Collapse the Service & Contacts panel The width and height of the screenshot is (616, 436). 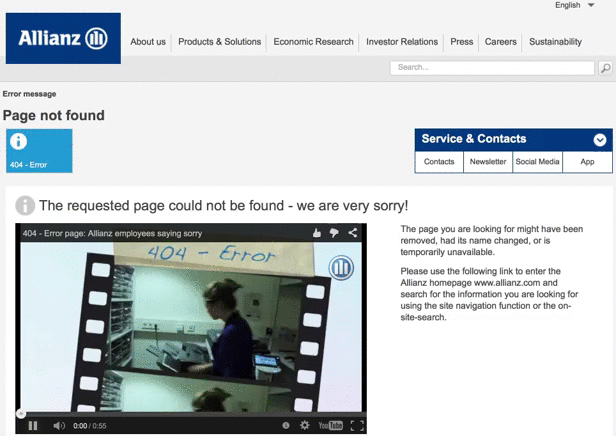(x=600, y=139)
